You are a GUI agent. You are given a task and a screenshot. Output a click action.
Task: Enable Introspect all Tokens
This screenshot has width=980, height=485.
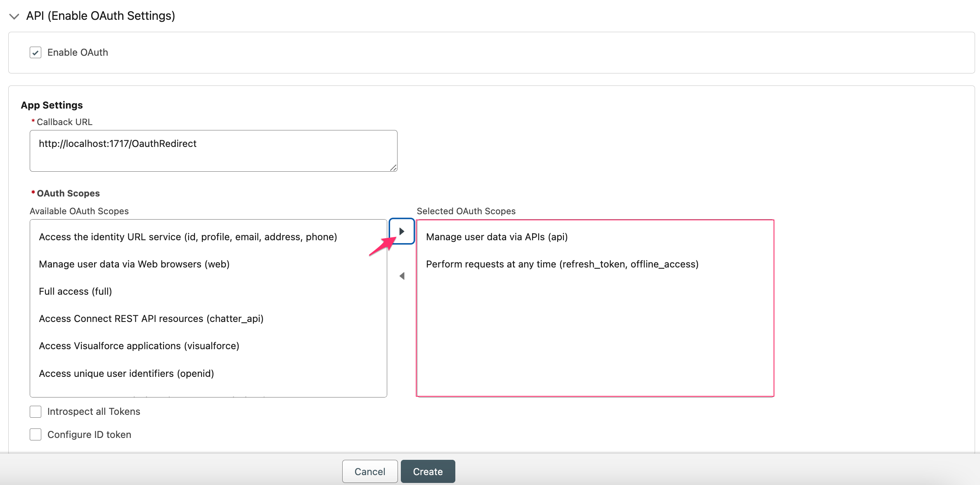click(36, 412)
